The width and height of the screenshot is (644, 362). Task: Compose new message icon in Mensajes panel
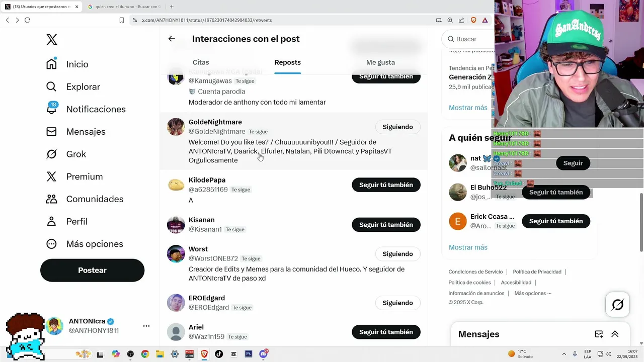coord(599,334)
